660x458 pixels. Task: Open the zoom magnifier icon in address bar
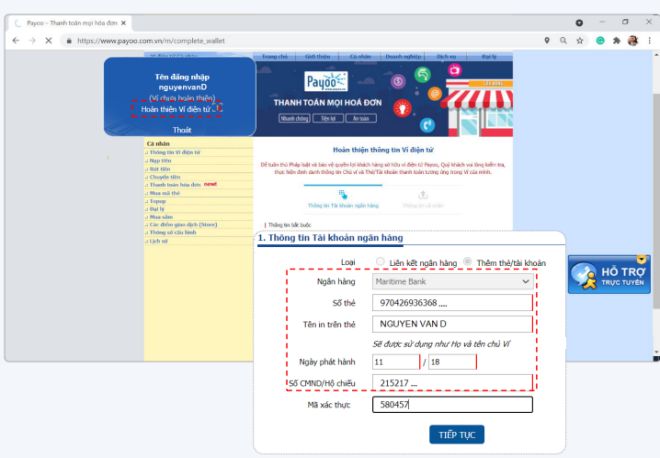(563, 40)
